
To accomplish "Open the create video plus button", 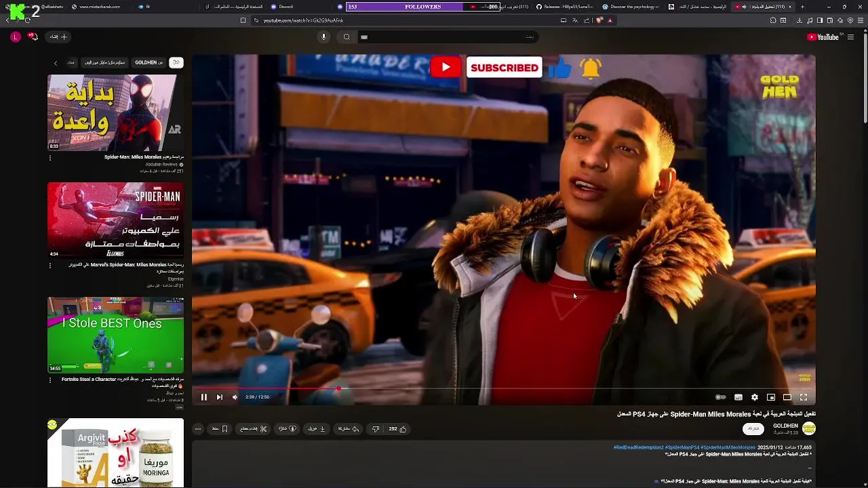I will click(x=58, y=37).
